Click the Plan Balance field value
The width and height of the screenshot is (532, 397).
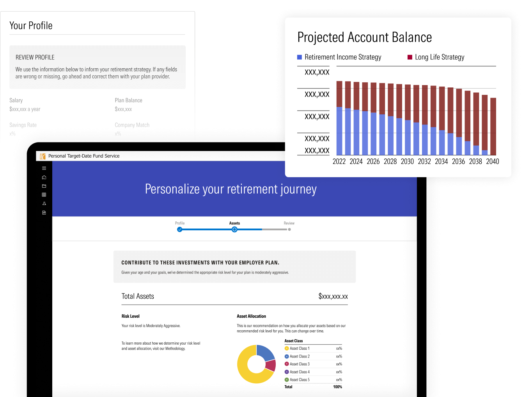point(123,109)
